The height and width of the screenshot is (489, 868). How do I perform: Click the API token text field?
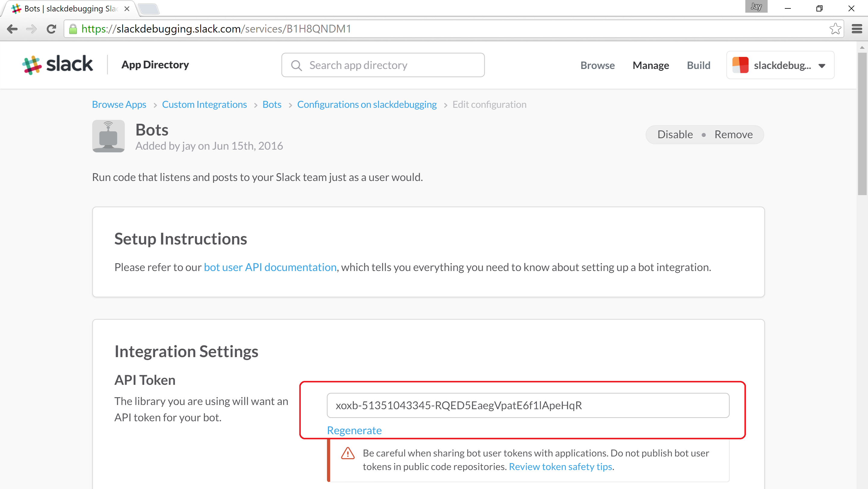click(528, 405)
